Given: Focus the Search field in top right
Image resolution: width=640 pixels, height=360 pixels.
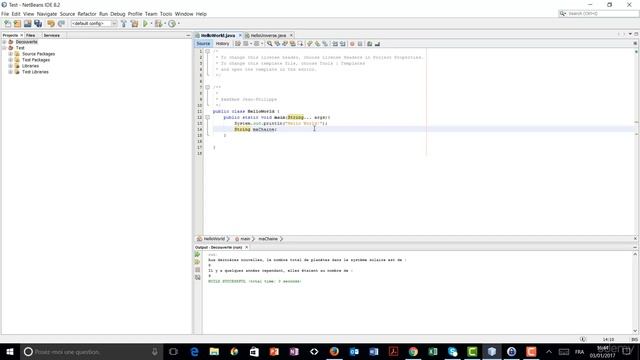Looking at the screenshot, I should tap(598, 13).
